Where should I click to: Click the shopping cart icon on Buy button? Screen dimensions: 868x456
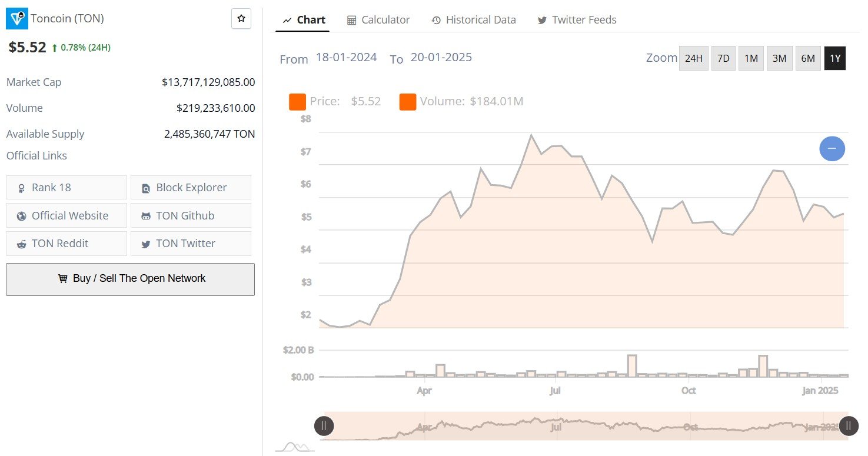point(62,279)
